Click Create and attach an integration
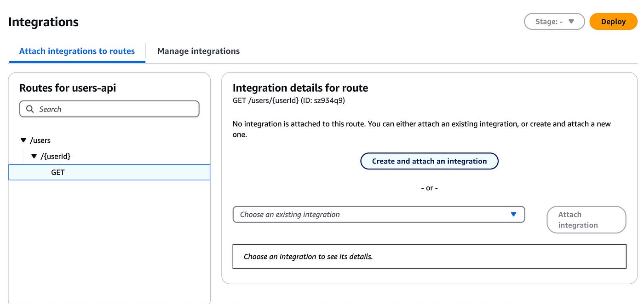The height and width of the screenshot is (304, 644). 429,161
